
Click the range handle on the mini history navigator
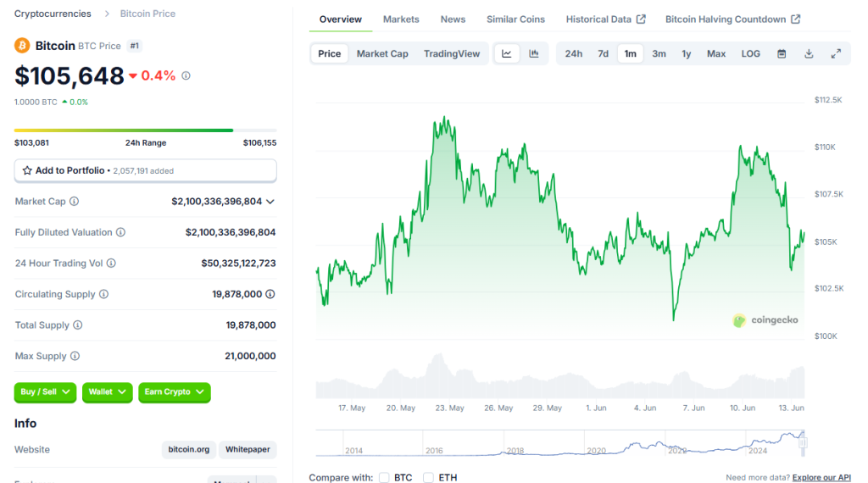coord(804,442)
